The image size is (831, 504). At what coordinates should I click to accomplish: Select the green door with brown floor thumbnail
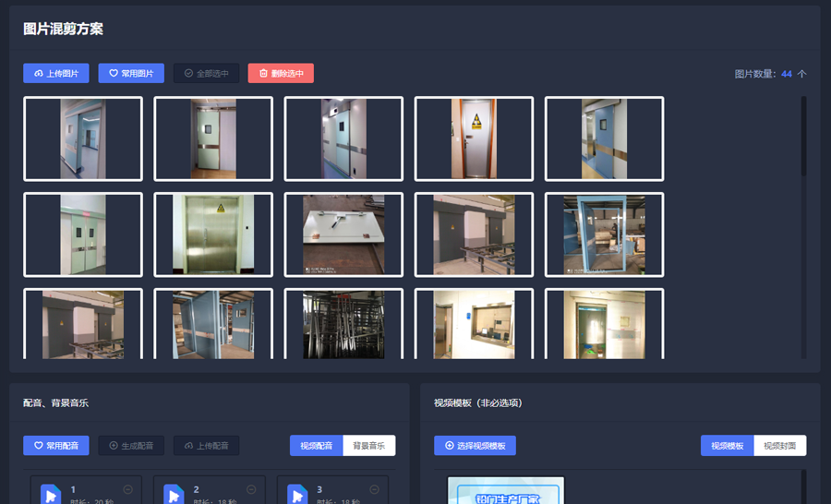pyautogui.click(x=213, y=138)
